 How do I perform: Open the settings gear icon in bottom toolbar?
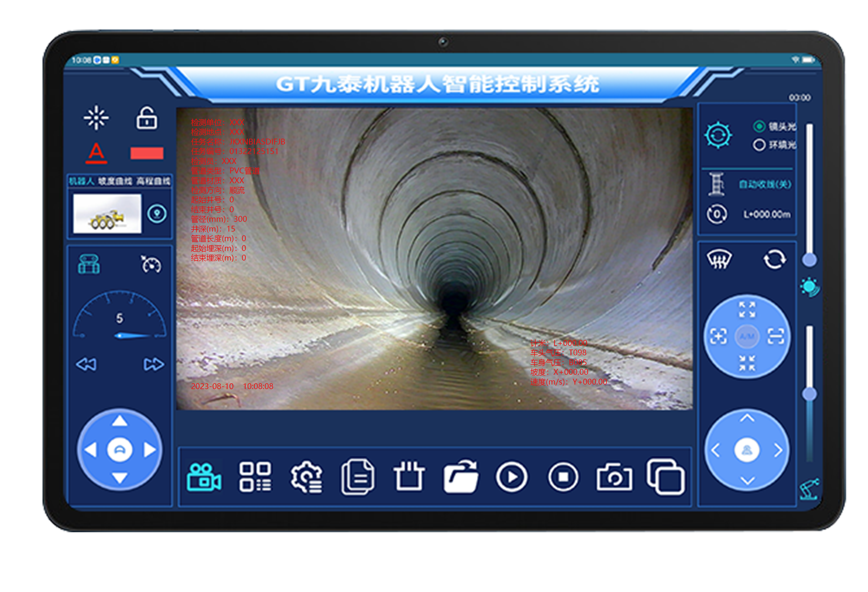click(307, 477)
